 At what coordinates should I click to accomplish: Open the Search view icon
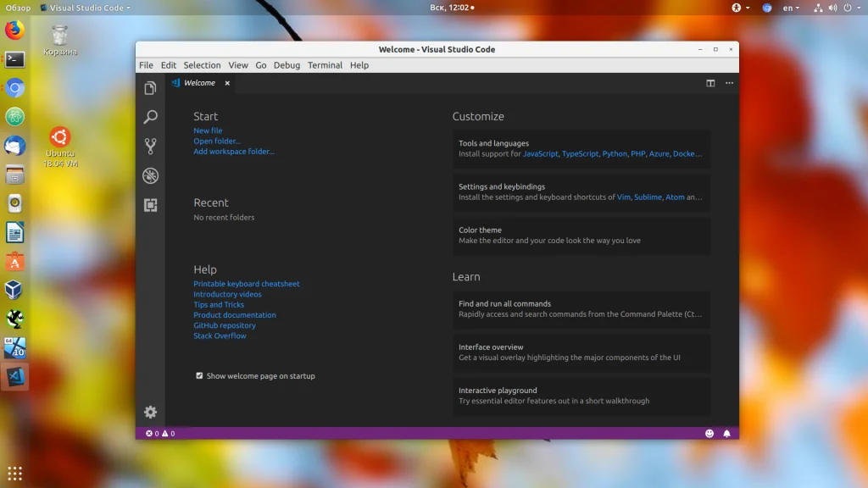point(150,117)
